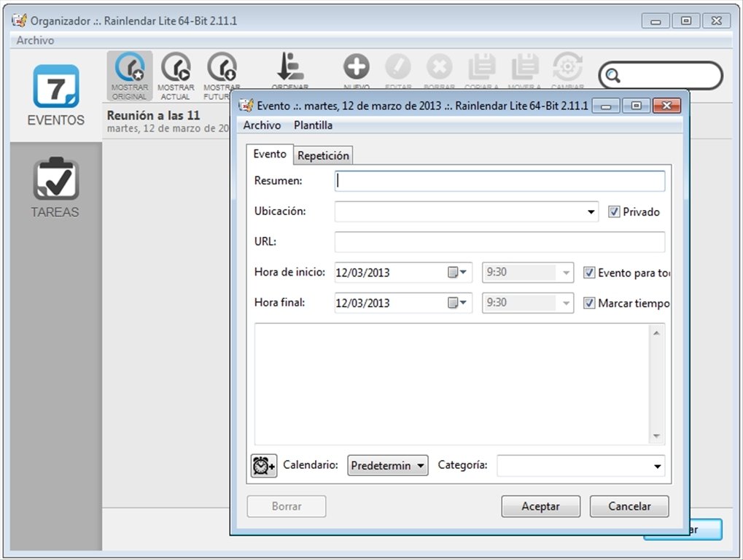Open the Tareas section in the sidebar
Image resolution: width=743 pixels, height=560 pixels.
(x=55, y=187)
